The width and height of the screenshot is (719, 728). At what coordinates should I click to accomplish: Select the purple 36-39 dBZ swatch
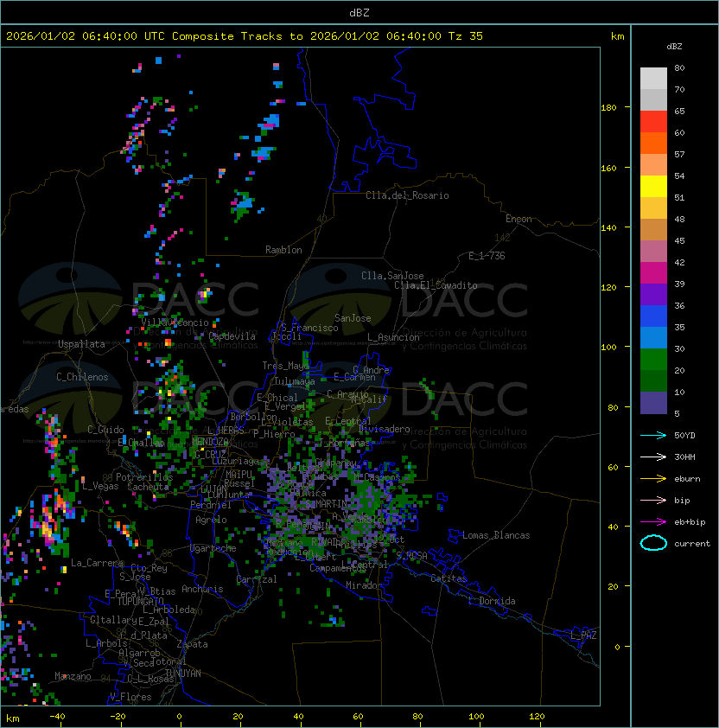(653, 294)
